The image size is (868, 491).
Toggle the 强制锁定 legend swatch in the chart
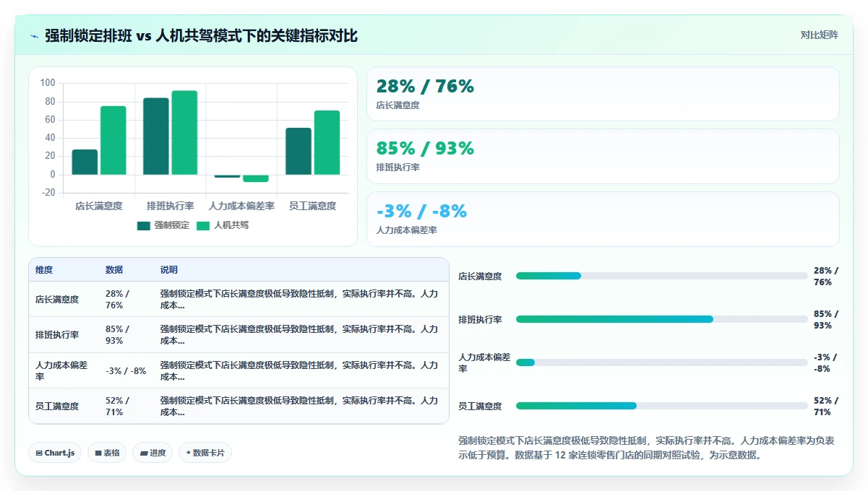coord(143,225)
